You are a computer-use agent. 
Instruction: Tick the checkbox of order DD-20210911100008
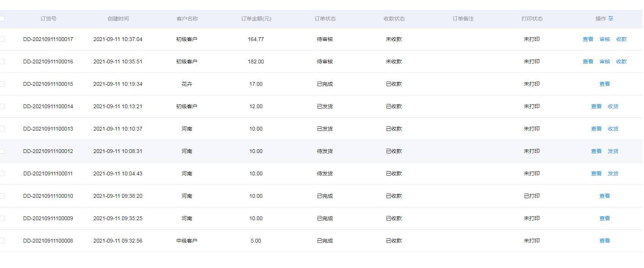[x=2, y=241]
